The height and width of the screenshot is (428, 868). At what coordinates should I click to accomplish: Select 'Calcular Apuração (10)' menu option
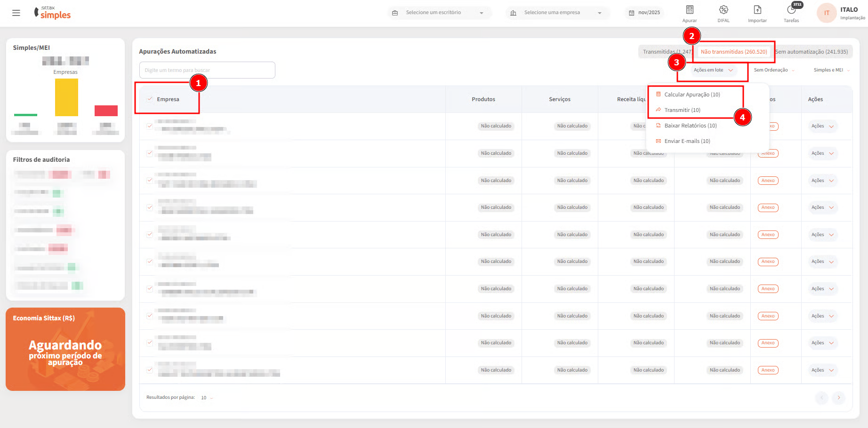coord(691,95)
